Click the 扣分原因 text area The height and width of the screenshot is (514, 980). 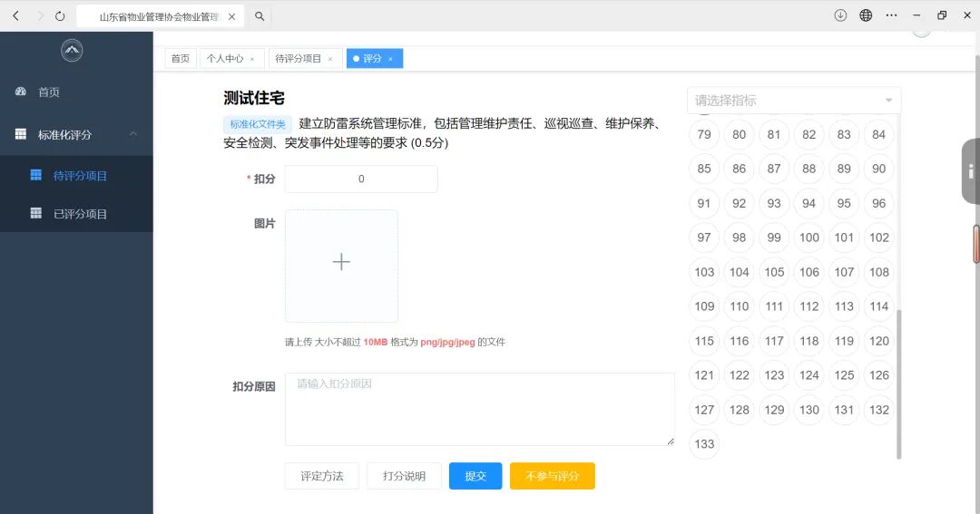[479, 409]
